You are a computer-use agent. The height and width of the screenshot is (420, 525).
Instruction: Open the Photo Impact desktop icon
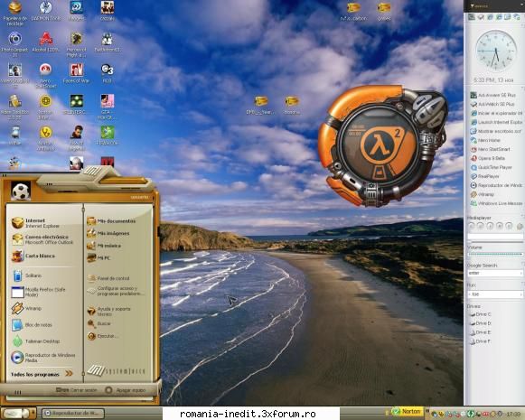coord(14,44)
